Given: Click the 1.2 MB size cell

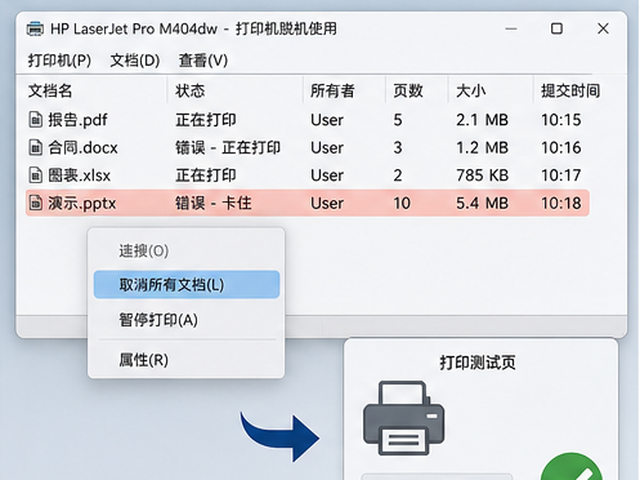Looking at the screenshot, I should click(482, 148).
